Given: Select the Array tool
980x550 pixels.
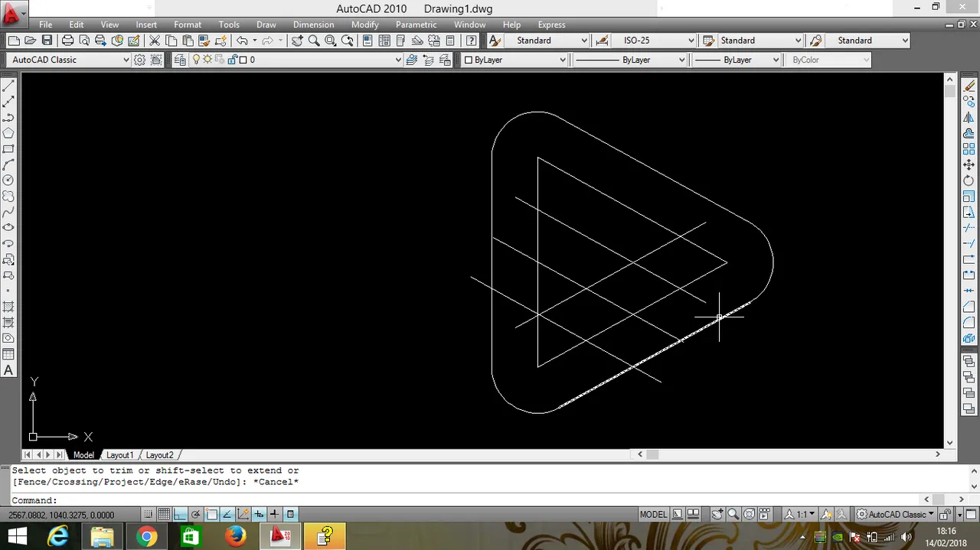Looking at the screenshot, I should (969, 149).
